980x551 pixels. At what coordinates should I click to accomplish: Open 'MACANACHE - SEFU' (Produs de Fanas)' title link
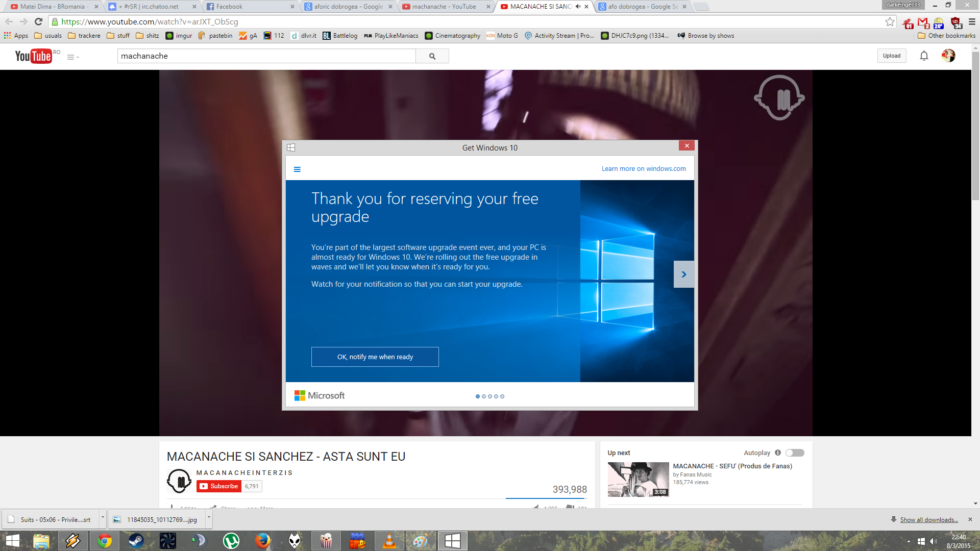(732, 466)
